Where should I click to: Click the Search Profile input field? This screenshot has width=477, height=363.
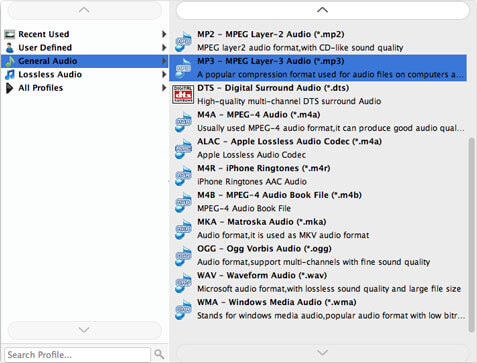click(x=77, y=354)
